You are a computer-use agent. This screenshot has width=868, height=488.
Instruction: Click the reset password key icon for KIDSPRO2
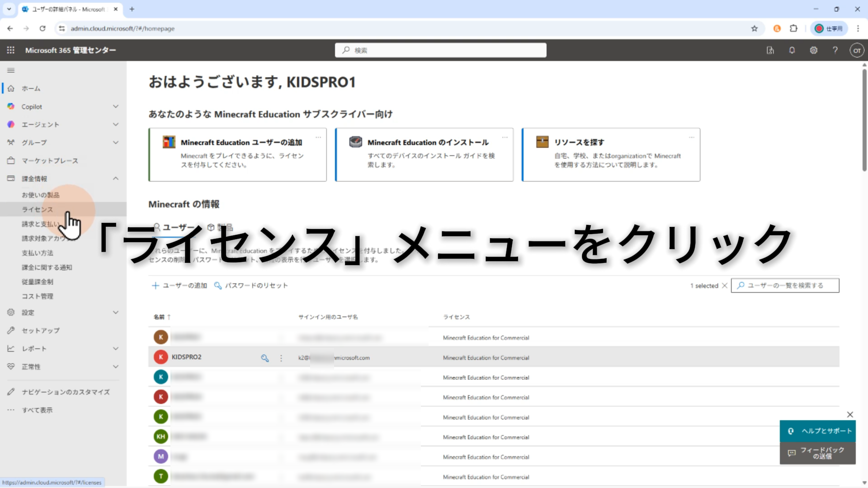tap(265, 358)
